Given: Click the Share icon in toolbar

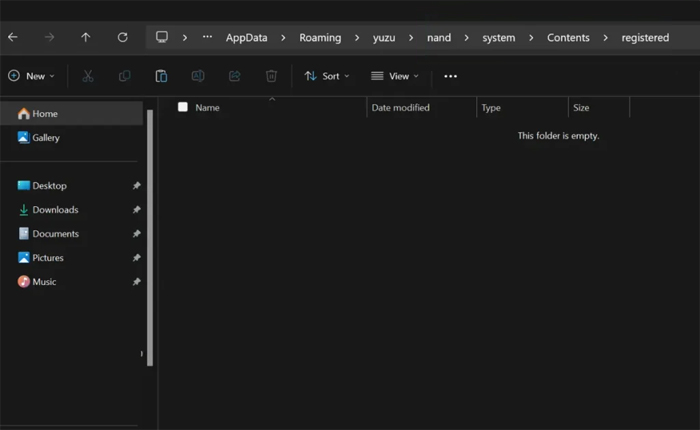Looking at the screenshot, I should coord(235,76).
